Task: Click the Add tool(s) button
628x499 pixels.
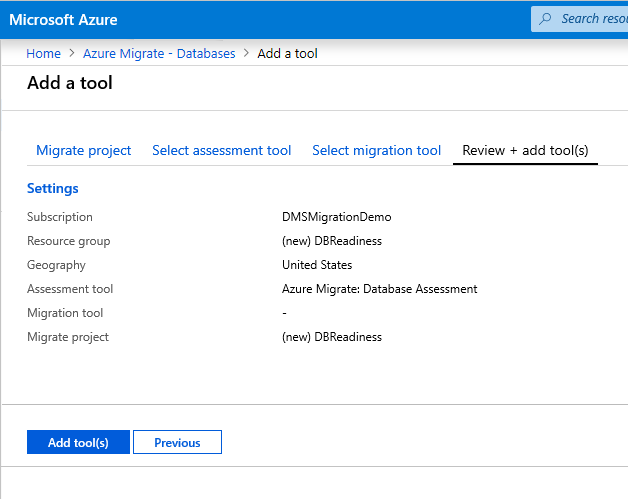Action: [x=78, y=442]
